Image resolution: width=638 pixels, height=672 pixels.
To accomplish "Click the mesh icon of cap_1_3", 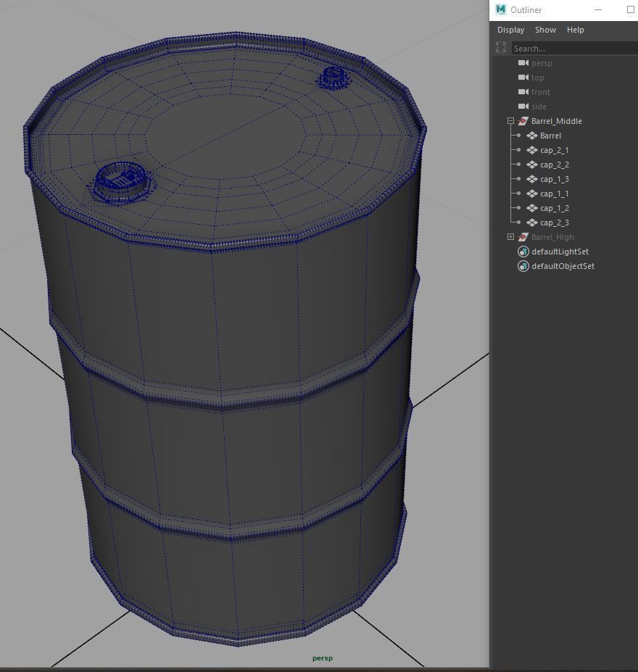I will 531,179.
